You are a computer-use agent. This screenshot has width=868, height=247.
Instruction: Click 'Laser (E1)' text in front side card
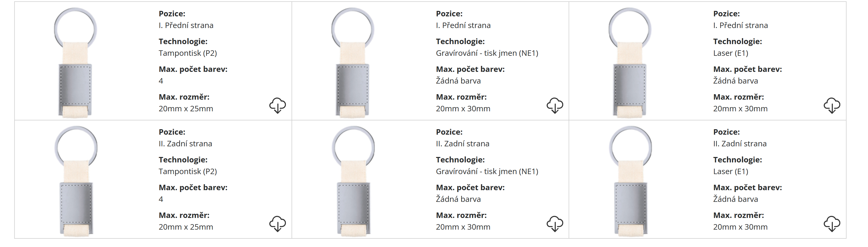pyautogui.click(x=730, y=53)
